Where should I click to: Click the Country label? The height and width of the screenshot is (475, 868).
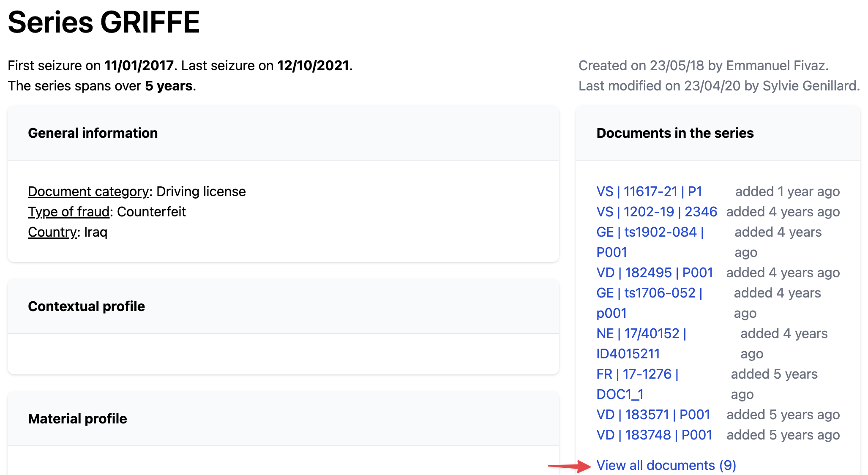[52, 232]
